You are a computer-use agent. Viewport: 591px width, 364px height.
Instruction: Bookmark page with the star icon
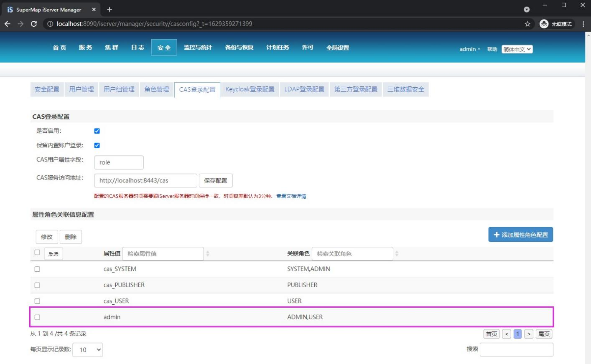[x=527, y=24]
